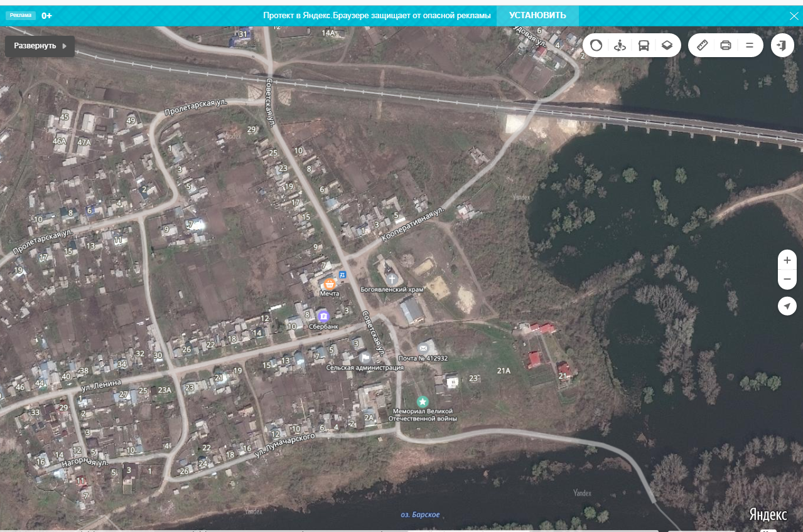The image size is (803, 532).
Task: Open the map layers selector
Action: (x=667, y=45)
